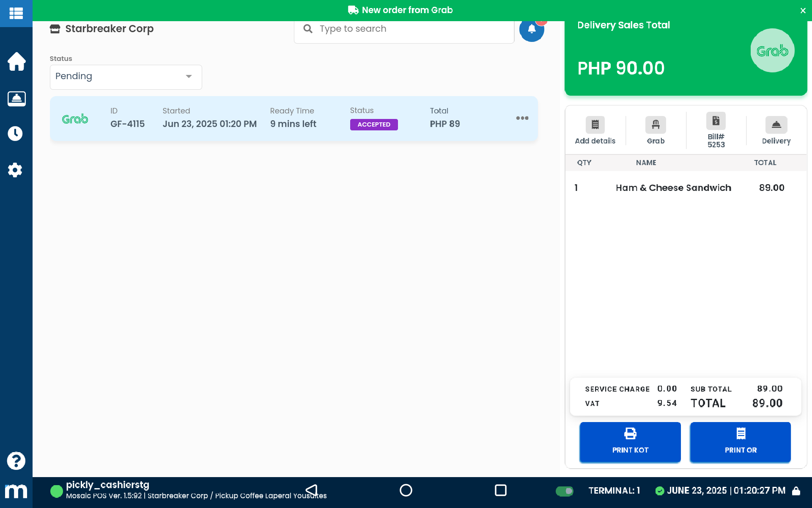This screenshot has height=508, width=812.
Task: Open the Home screen from sidebar
Action: pos(16,61)
